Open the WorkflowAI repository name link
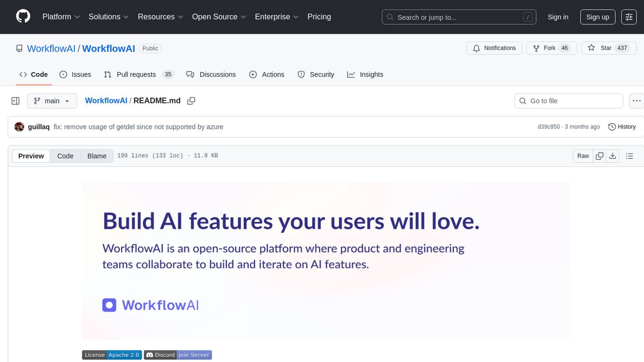Screen dimensions: 644x362 [108, 48]
